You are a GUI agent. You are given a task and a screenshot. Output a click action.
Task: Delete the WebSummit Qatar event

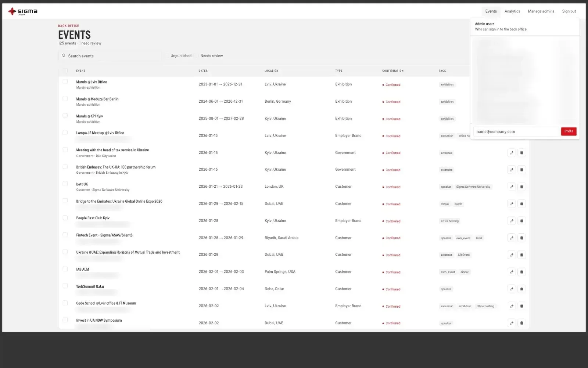click(521, 289)
